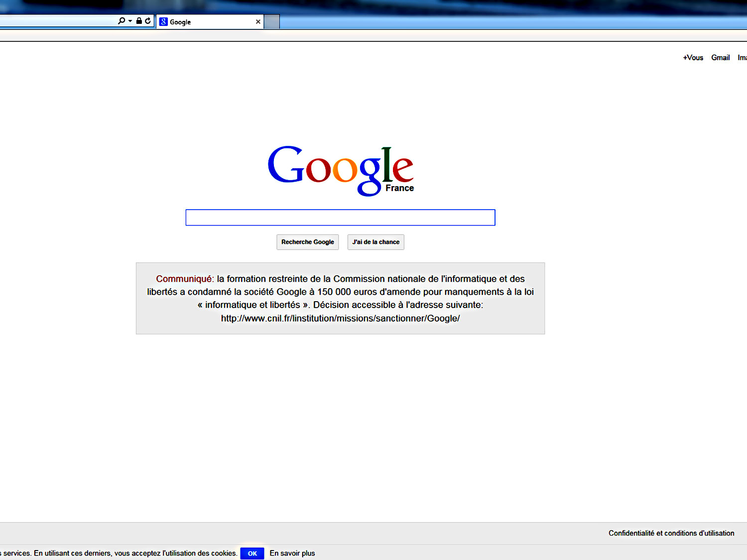This screenshot has width=747, height=560.
Task: Click the Recherche Google button
Action: tap(308, 242)
